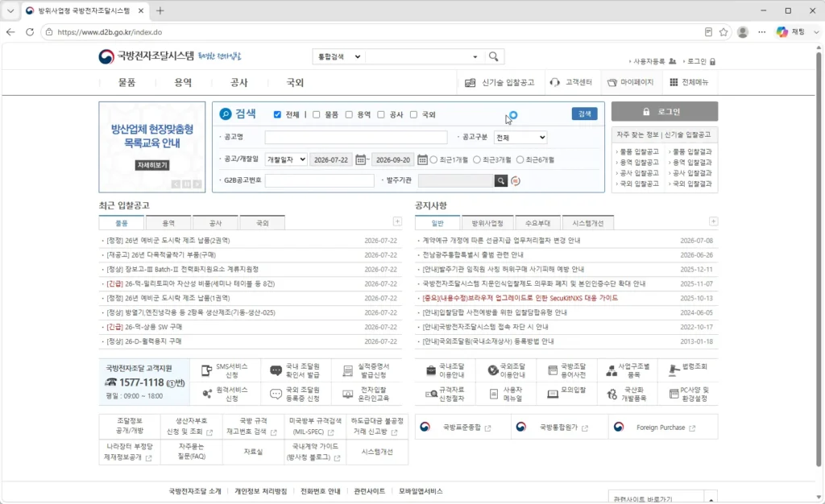Open SMS서비스 신청 icon

pos(207,370)
